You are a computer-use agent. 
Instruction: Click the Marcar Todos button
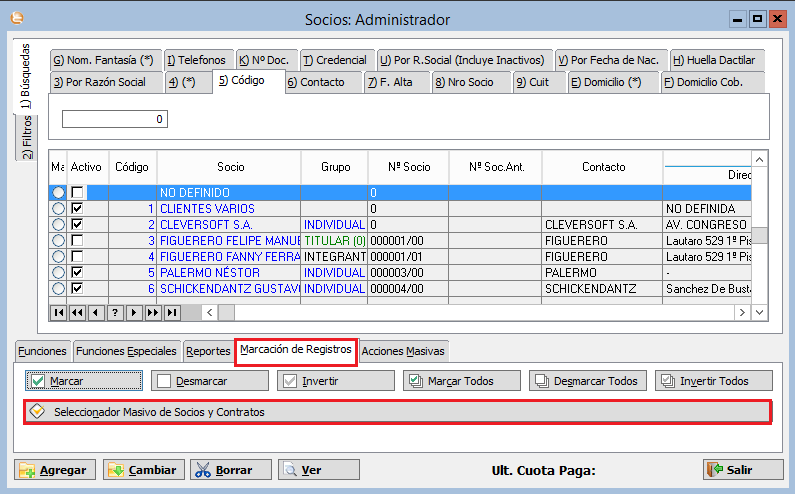coord(463,381)
